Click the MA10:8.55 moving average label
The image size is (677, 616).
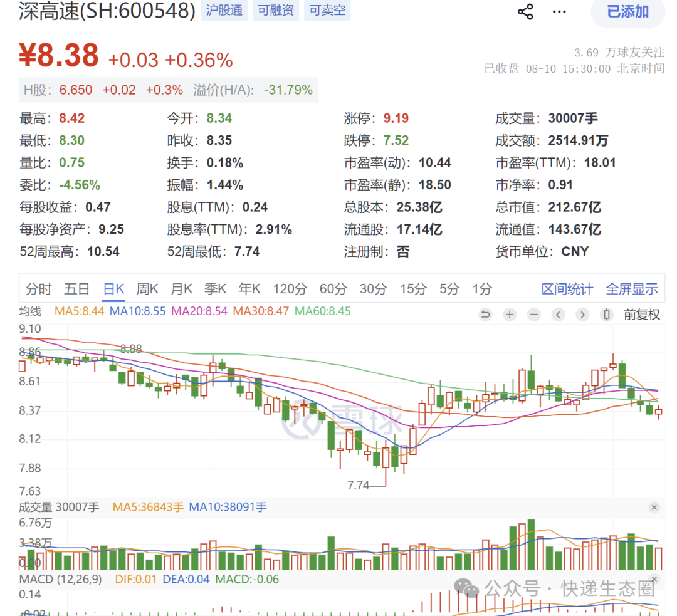pos(137,311)
